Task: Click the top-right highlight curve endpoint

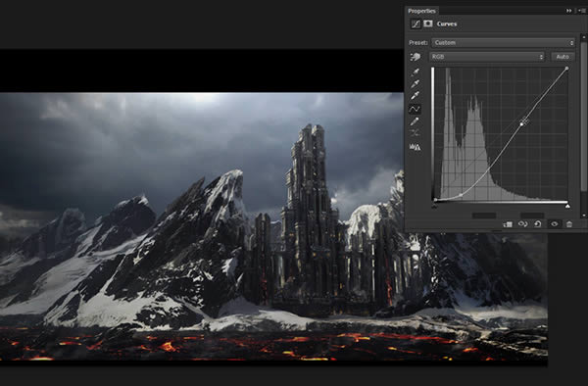Action: click(x=567, y=69)
